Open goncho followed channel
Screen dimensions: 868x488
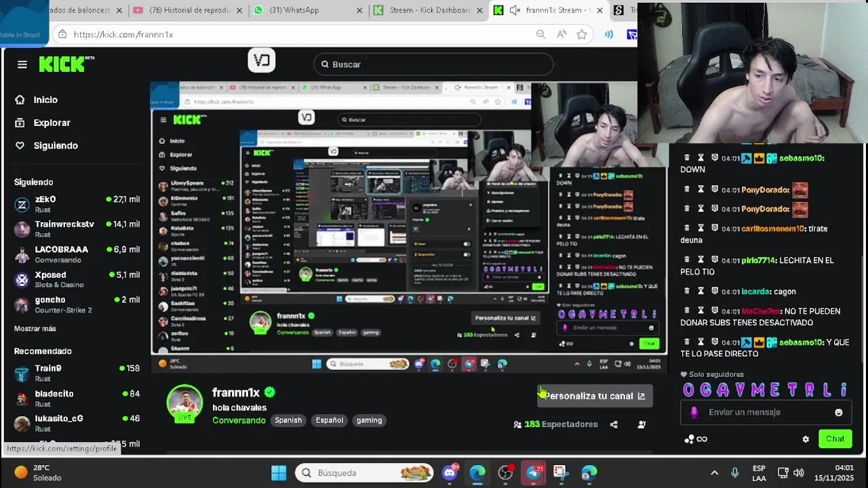point(77,304)
